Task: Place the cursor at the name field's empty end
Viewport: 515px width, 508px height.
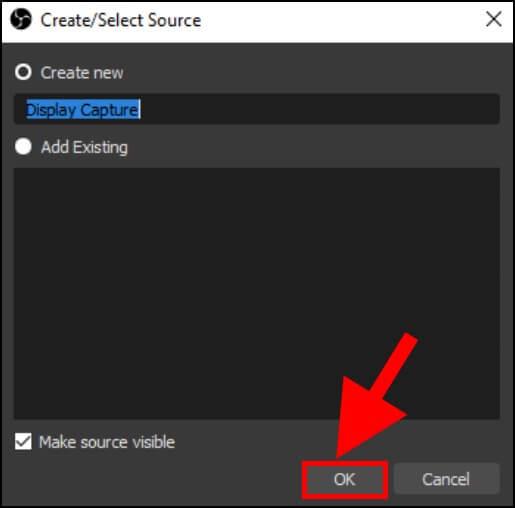Action: click(x=319, y=109)
